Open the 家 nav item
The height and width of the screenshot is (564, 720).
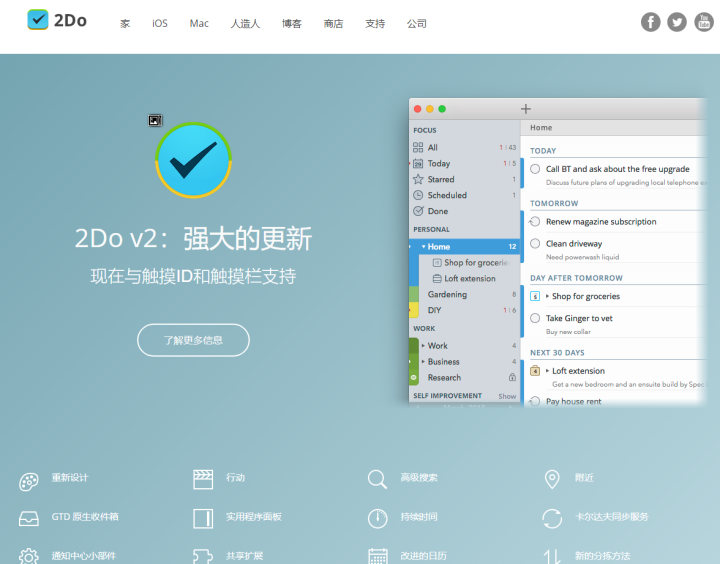[125, 23]
